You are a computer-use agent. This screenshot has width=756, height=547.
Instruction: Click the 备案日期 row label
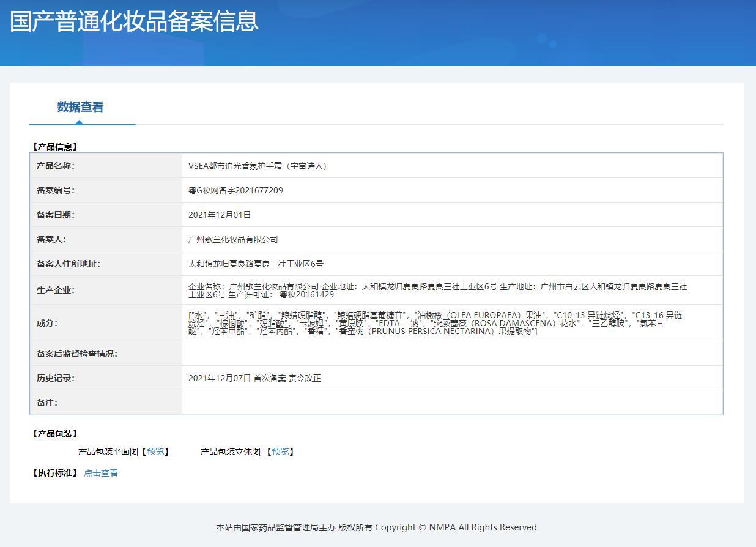click(x=56, y=215)
